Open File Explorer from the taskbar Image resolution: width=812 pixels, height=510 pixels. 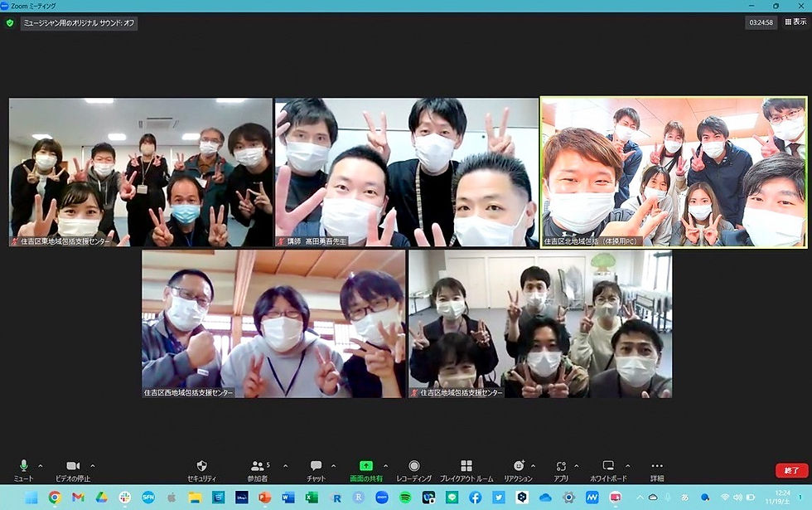(195, 498)
